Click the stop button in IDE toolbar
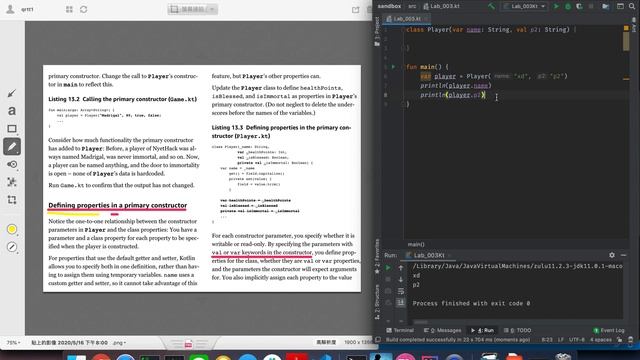Image resolution: width=640 pixels, height=360 pixels. [591, 6]
